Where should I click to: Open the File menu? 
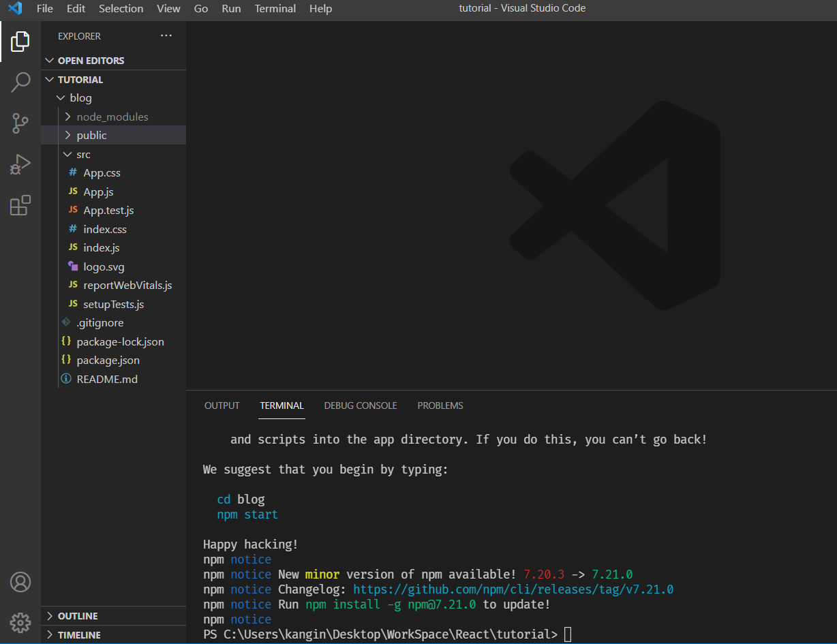tap(45, 9)
